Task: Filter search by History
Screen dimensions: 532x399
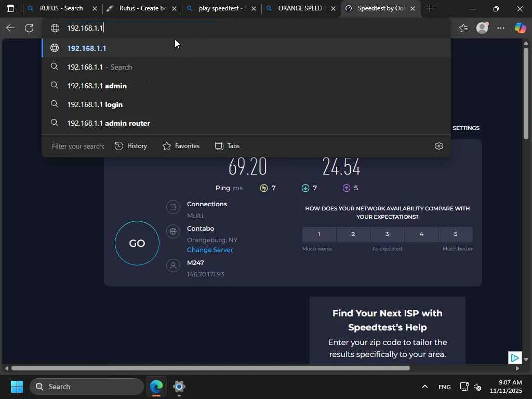Action: tap(131, 146)
